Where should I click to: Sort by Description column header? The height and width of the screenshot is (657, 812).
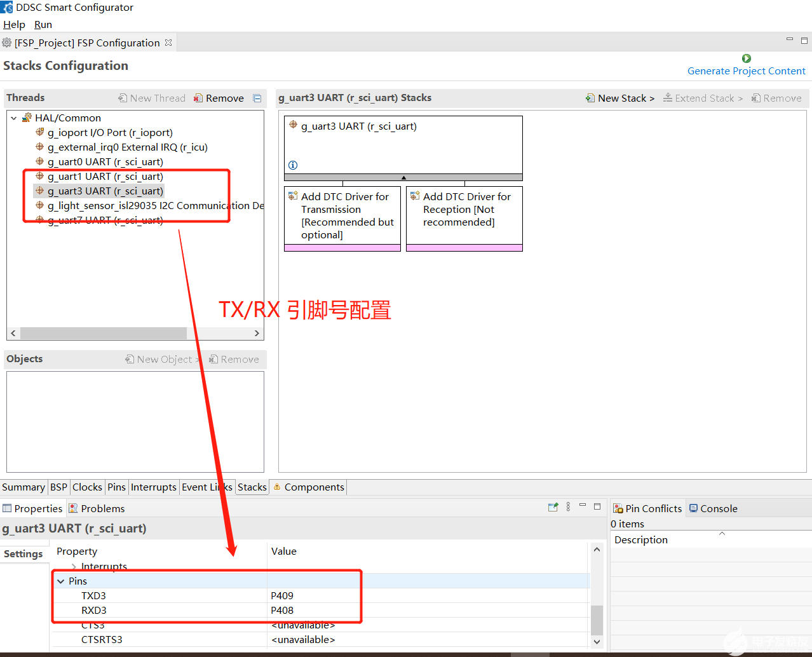tap(711, 539)
